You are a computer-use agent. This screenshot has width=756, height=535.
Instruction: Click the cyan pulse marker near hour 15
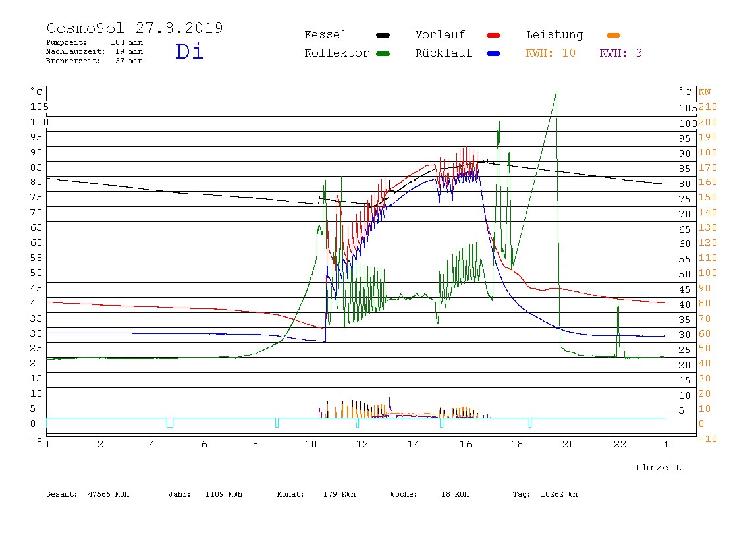point(441,422)
